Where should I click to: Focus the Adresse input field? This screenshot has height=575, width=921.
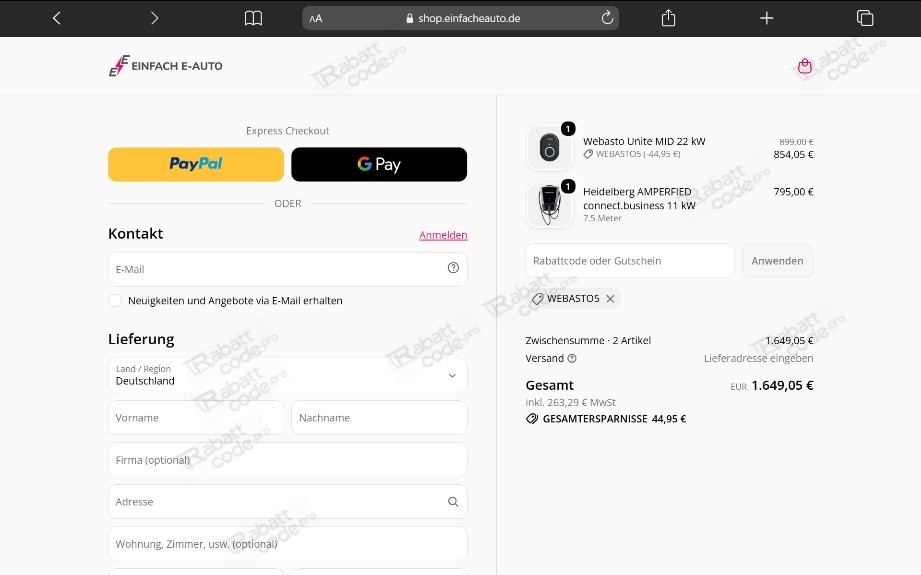click(288, 502)
